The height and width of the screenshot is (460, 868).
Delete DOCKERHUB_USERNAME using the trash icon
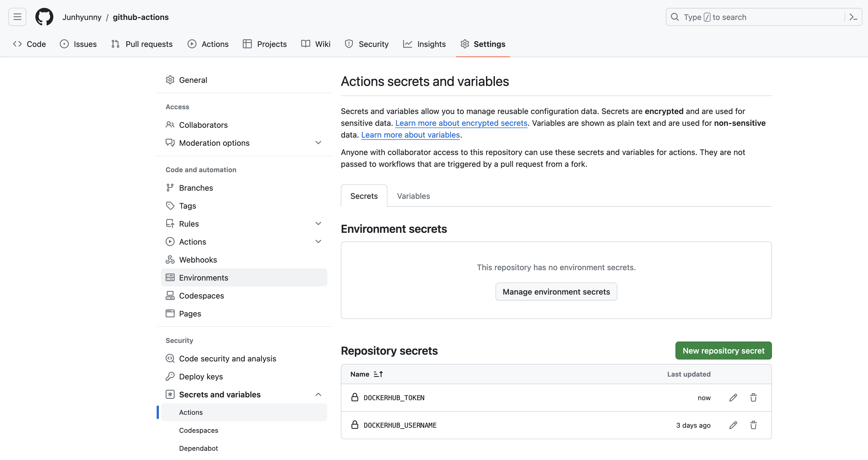click(753, 425)
